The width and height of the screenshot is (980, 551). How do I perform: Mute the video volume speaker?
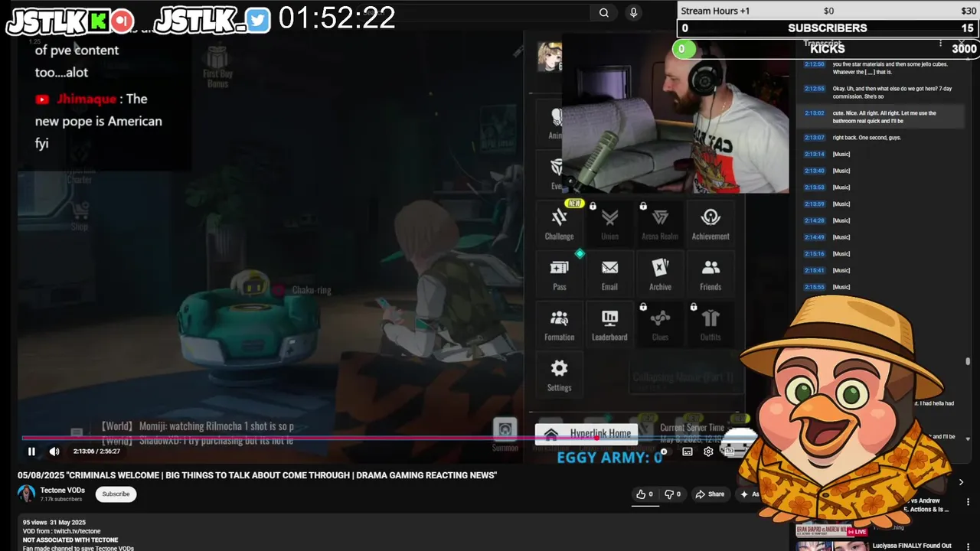pos(54,452)
